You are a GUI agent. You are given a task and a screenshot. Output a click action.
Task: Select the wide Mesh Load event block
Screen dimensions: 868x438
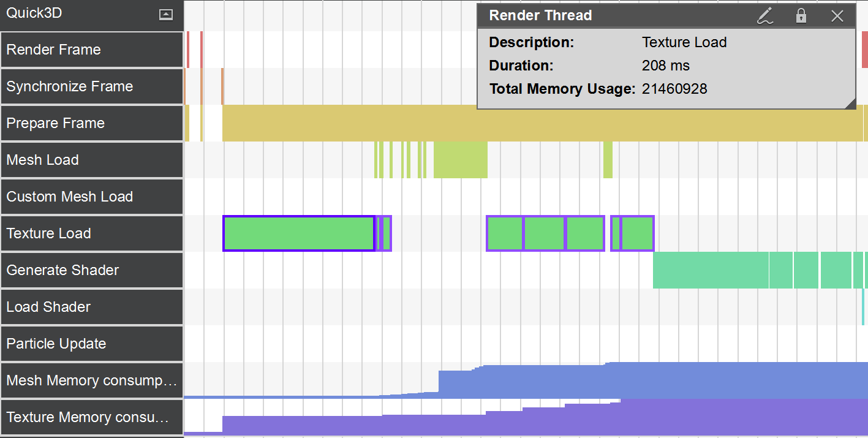pyautogui.click(x=460, y=161)
